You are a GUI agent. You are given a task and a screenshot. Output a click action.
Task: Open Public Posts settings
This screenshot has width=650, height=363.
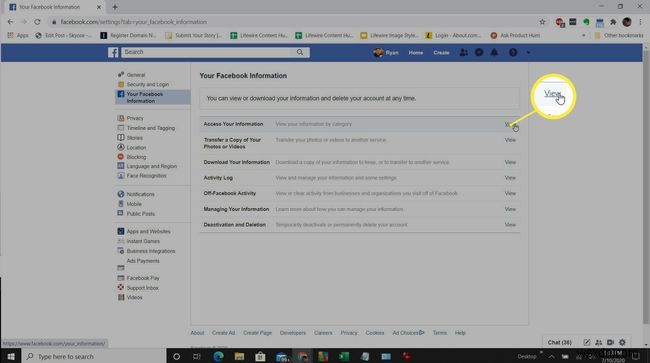pyautogui.click(x=141, y=214)
